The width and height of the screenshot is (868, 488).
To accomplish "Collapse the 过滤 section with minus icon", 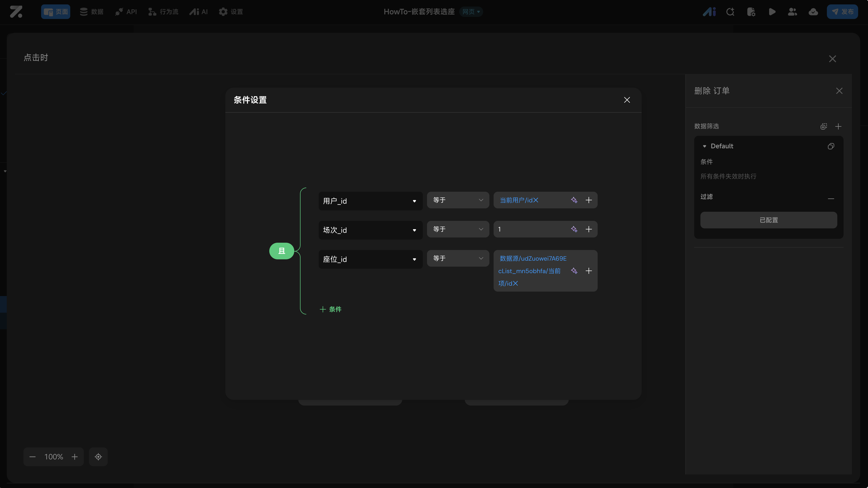I will coord(831,198).
